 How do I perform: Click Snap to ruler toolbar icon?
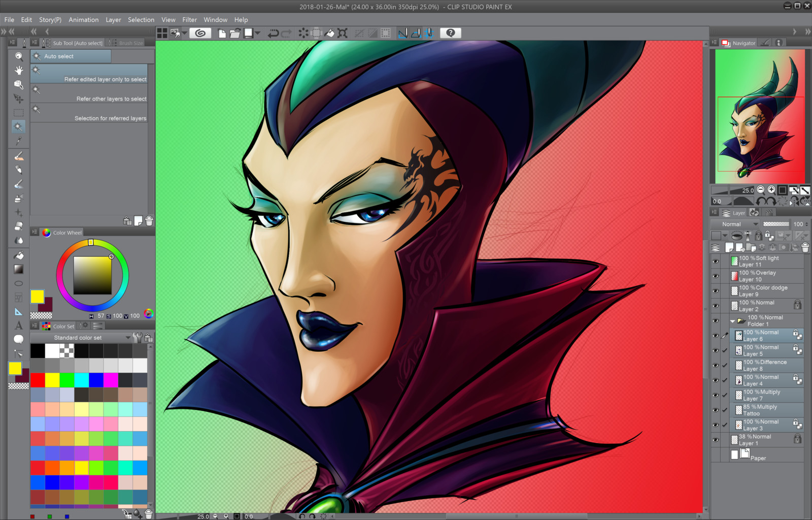[403, 33]
